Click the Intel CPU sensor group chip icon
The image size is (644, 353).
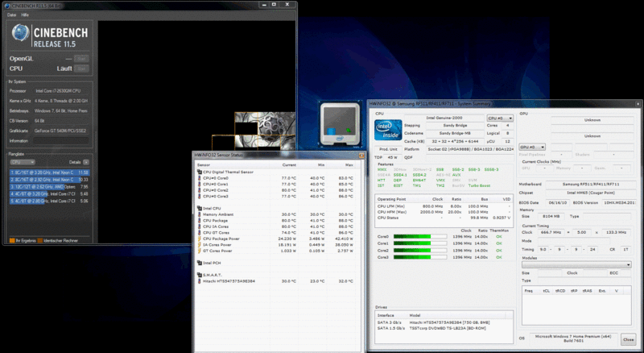coord(200,208)
